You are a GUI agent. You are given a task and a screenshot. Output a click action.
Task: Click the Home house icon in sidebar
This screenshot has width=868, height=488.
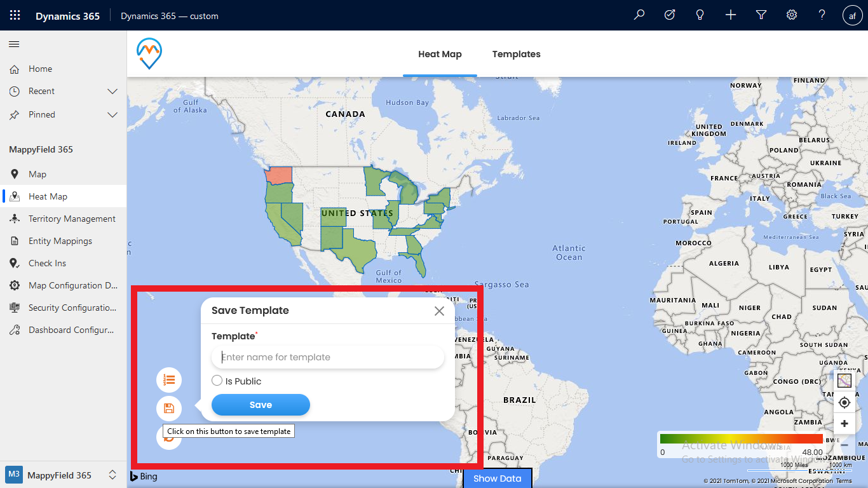coord(15,69)
